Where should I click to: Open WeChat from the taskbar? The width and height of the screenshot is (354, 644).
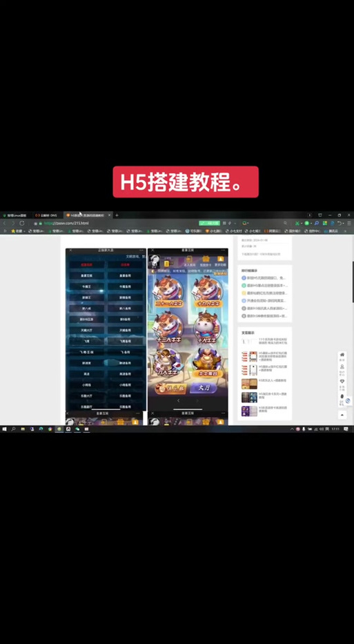coord(77,429)
